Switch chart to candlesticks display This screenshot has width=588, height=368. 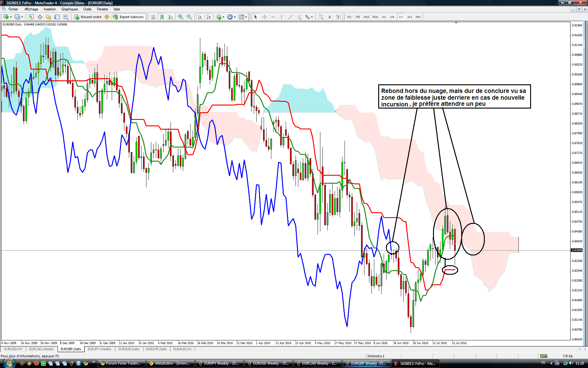tap(162, 17)
